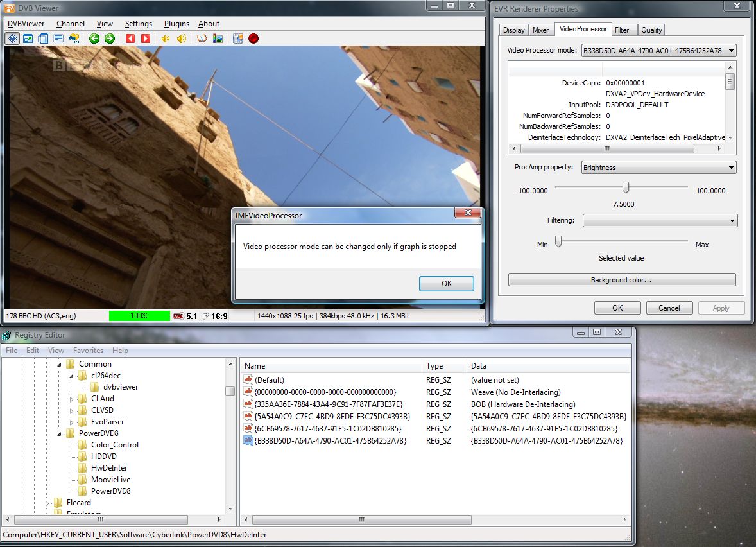
Task: Click the blue text-lines page icon in DVB Viewer toolbar
Action: [x=58, y=39]
